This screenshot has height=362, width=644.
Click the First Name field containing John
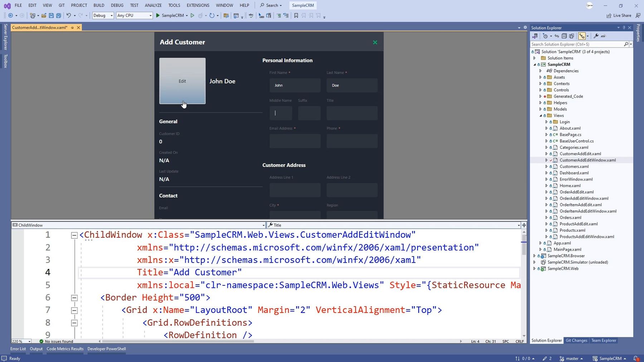coord(295,85)
